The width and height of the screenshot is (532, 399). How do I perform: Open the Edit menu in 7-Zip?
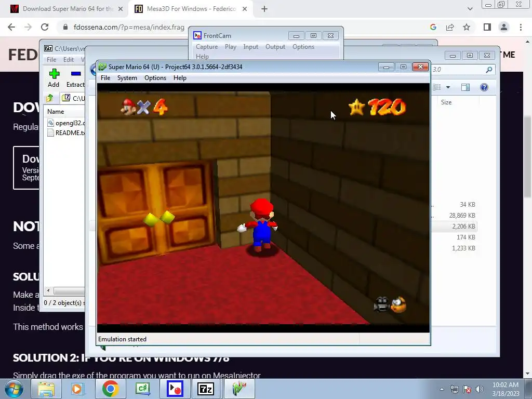(x=69, y=60)
